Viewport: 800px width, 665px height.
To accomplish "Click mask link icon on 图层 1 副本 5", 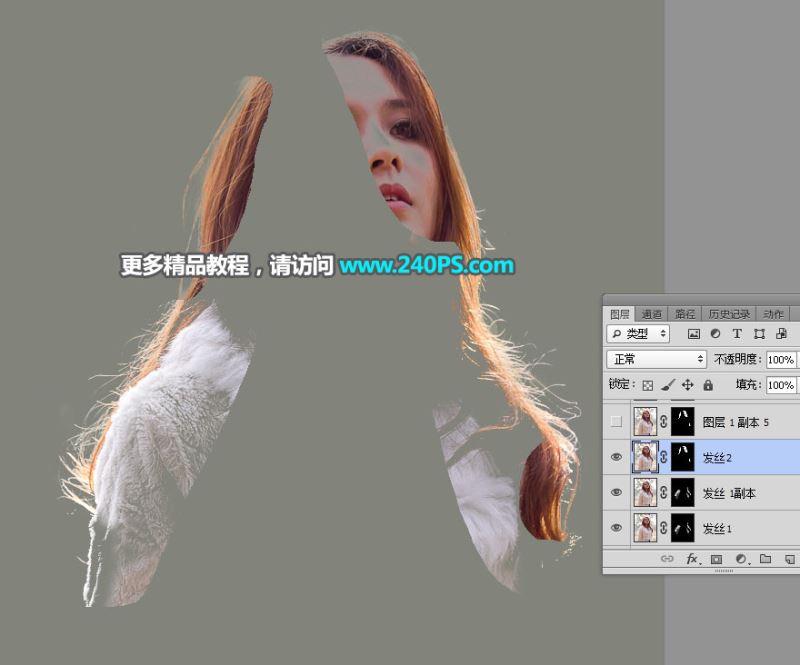I will [663, 422].
